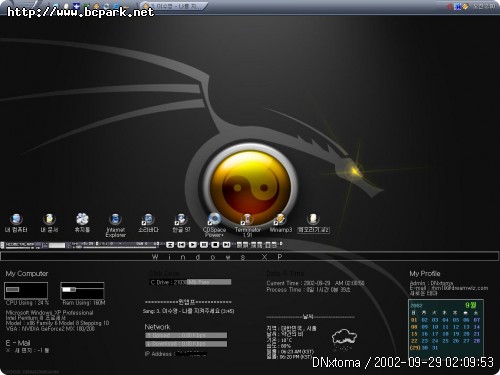Click the eject button in Winamp bar
The height and width of the screenshot is (375, 500).
(170, 245)
